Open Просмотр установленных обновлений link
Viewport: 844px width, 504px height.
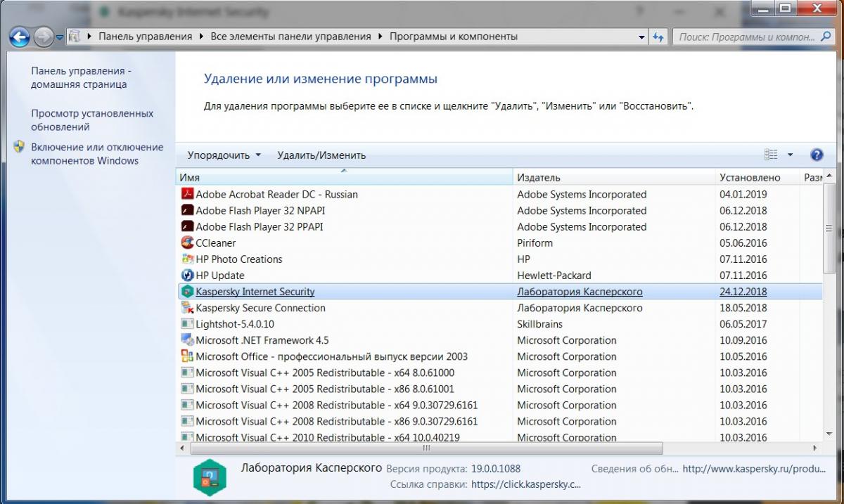pyautogui.click(x=91, y=120)
